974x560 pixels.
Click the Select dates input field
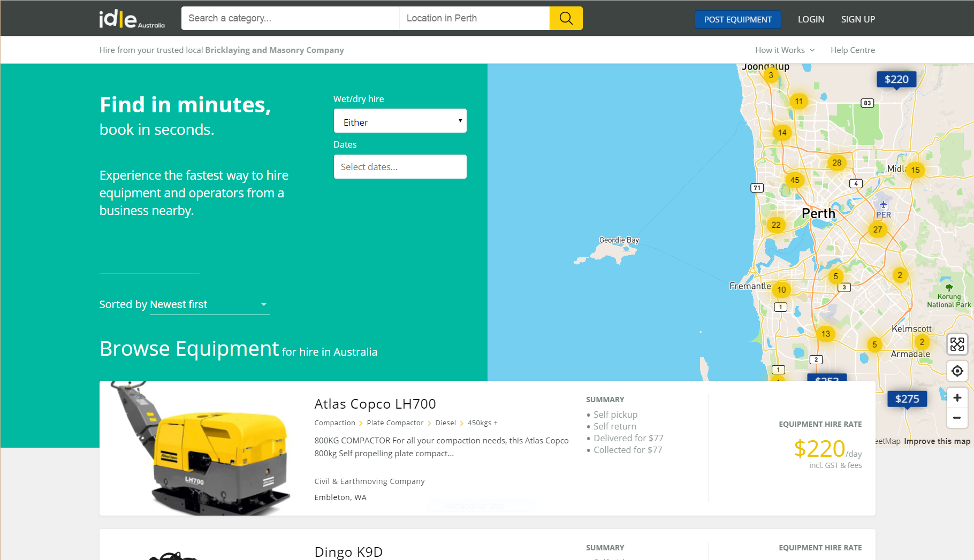point(400,167)
